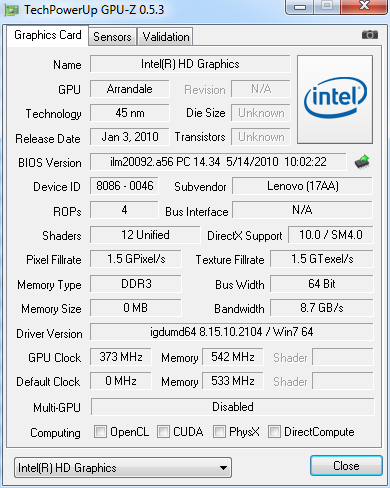Click the Default Clock field 0 MHz
This screenshot has width=390, height=488.
coord(121,381)
